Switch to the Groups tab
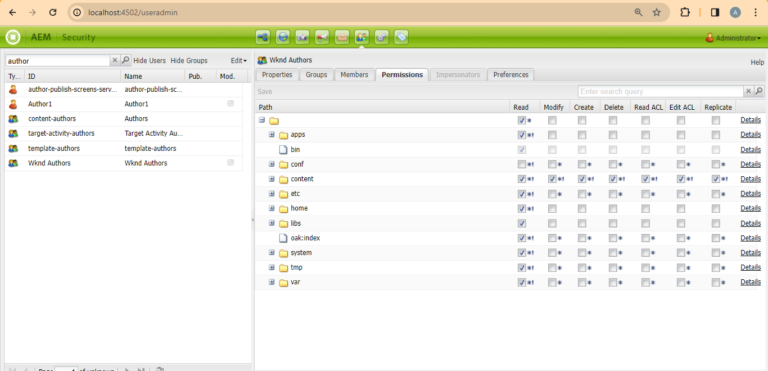 tap(316, 75)
